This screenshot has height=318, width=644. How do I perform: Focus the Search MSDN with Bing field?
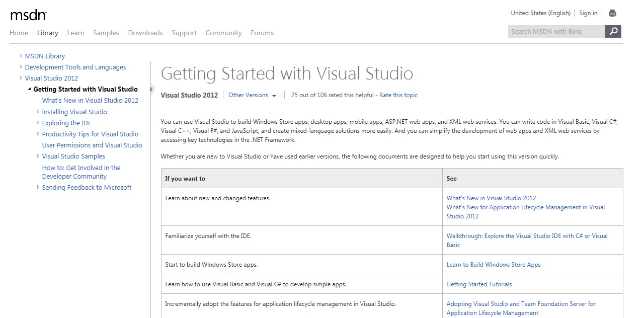coord(556,31)
